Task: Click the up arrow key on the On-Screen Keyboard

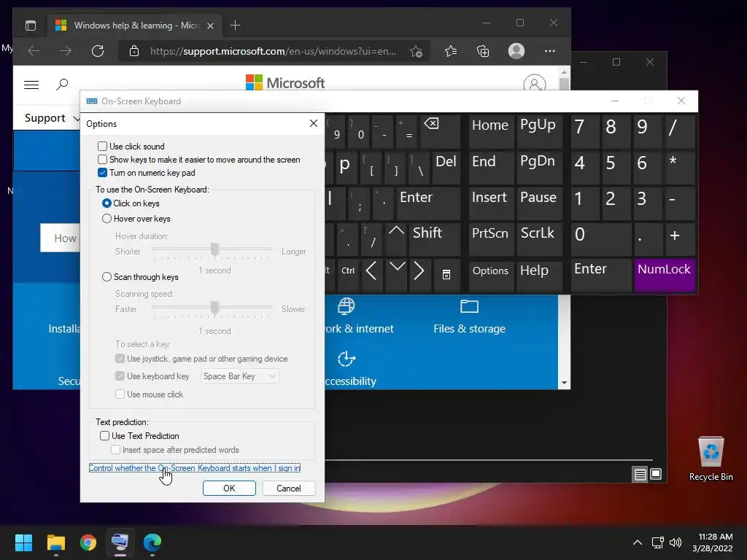Action: pyautogui.click(x=396, y=238)
